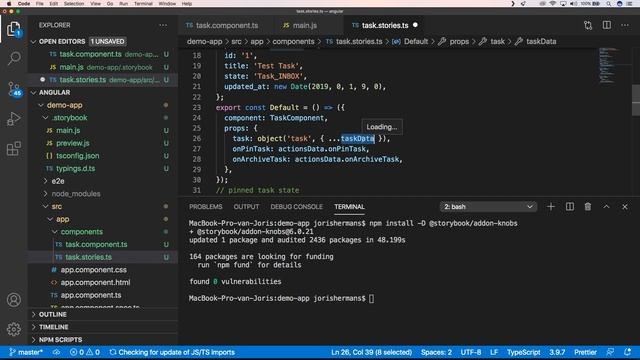Maximize the panel with up chevron
Image resolution: width=640 pixels, height=360 pixels.
click(606, 207)
